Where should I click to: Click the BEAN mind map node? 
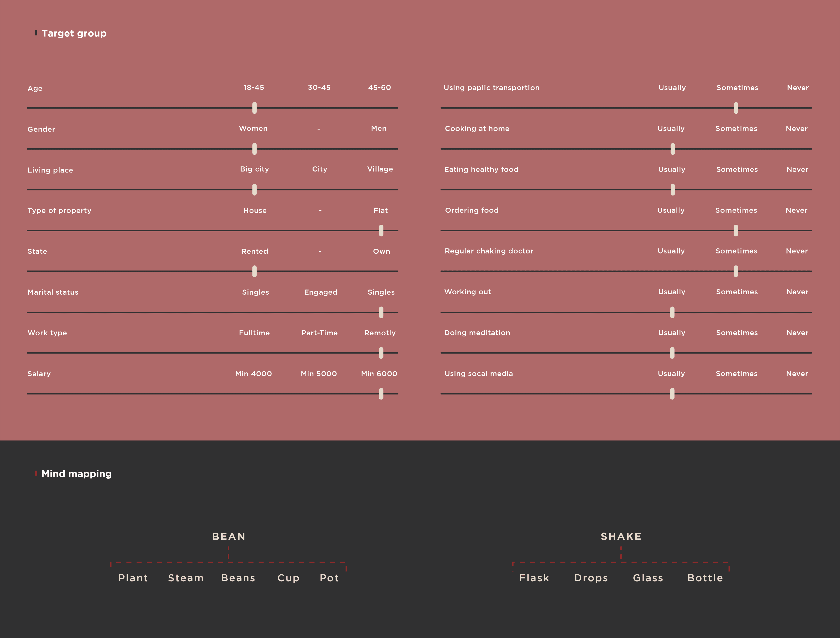coord(229,537)
